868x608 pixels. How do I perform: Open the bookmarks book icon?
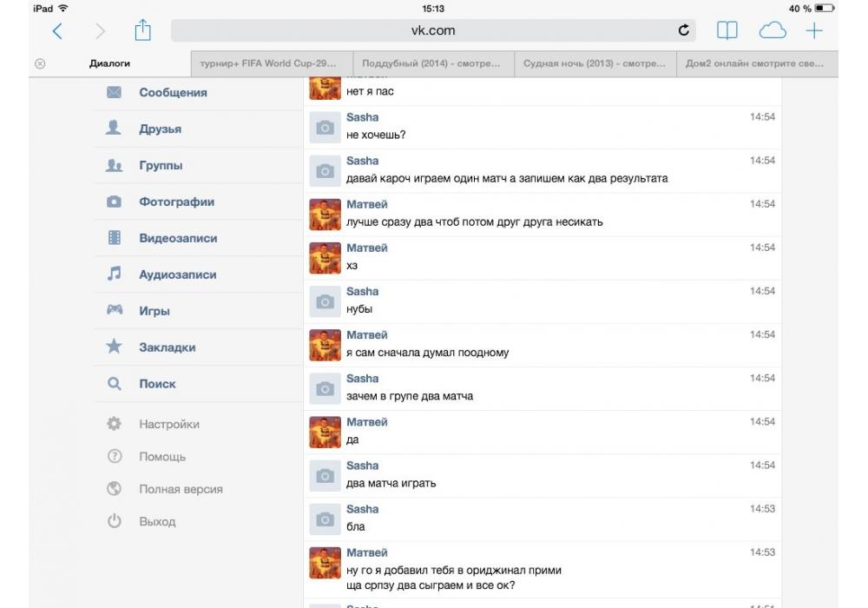[x=727, y=30]
